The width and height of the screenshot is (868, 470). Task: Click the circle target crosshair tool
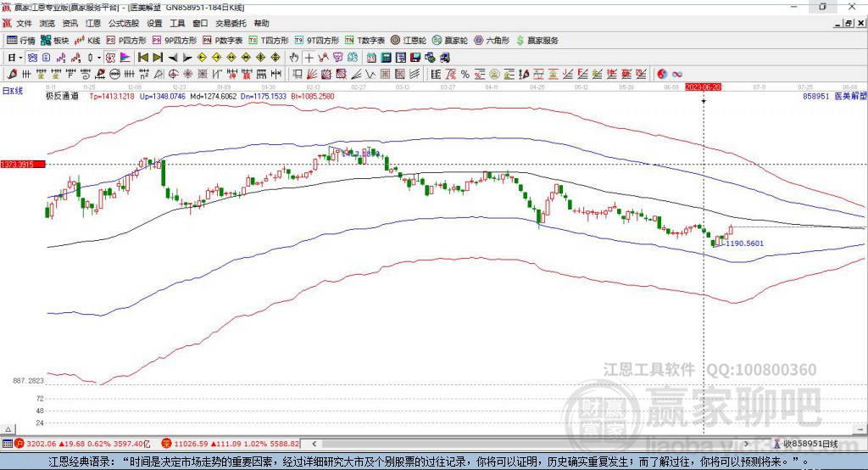point(173,74)
